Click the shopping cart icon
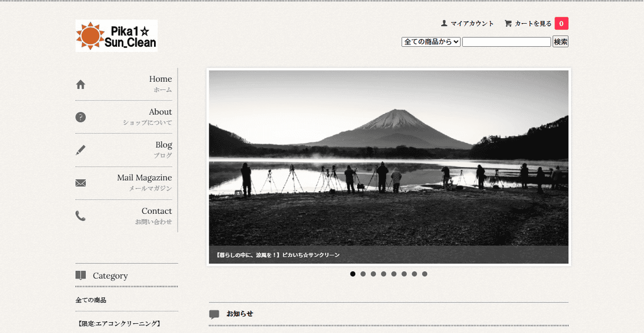 pyautogui.click(x=508, y=24)
